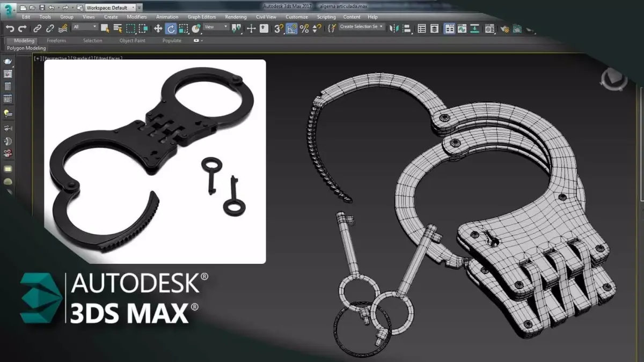The image size is (644, 362).
Task: Activate the Select and Rotate tool
Action: [x=171, y=29]
